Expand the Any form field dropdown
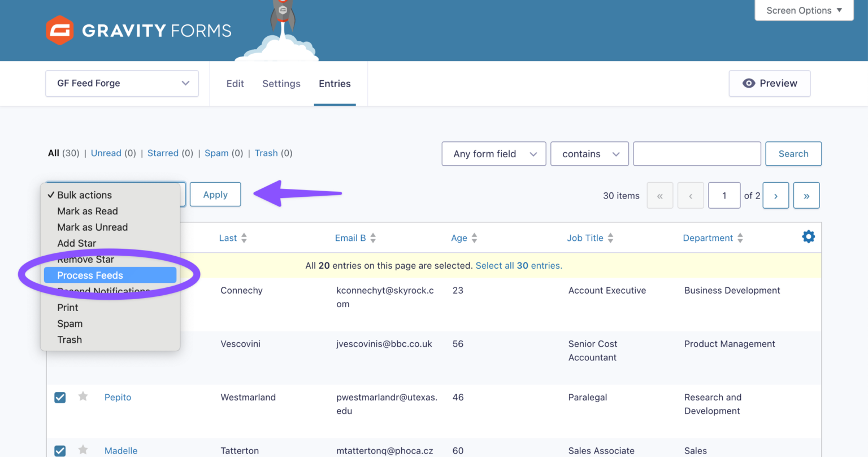This screenshot has height=457, width=868. coord(493,154)
